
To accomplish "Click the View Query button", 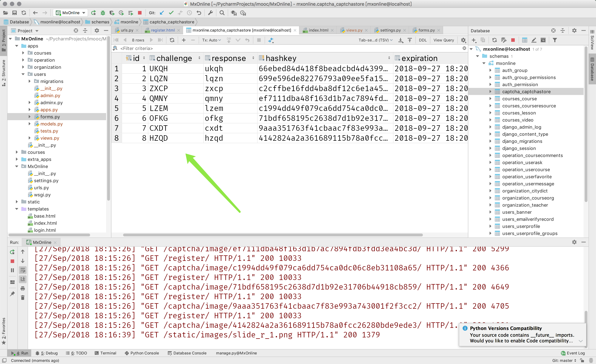I will pos(443,40).
